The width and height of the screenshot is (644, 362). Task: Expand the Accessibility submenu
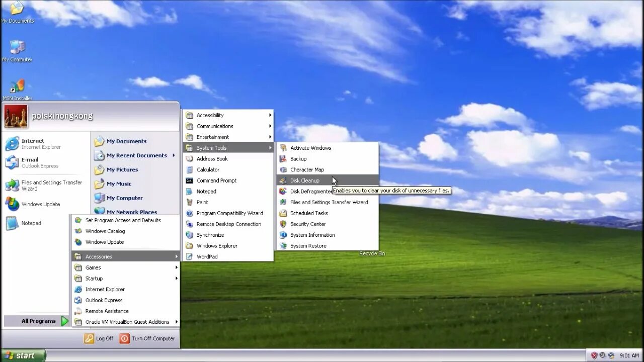(228, 115)
